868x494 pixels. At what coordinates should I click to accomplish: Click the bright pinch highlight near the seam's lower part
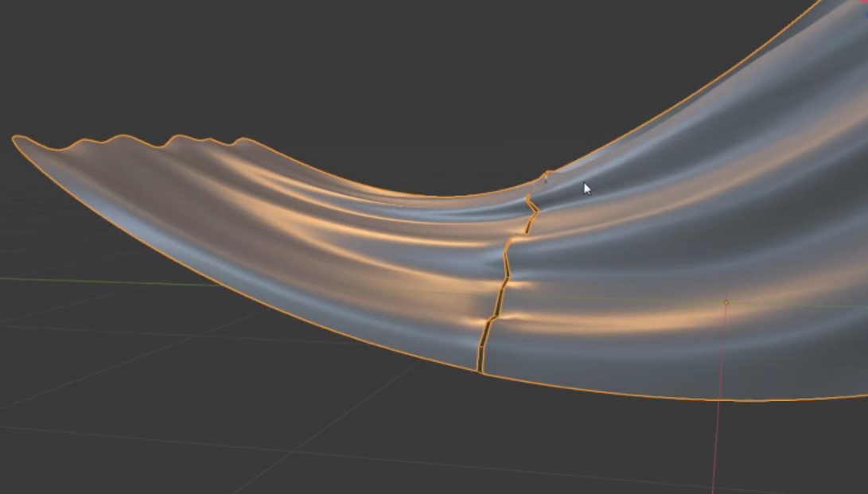[x=477, y=321]
